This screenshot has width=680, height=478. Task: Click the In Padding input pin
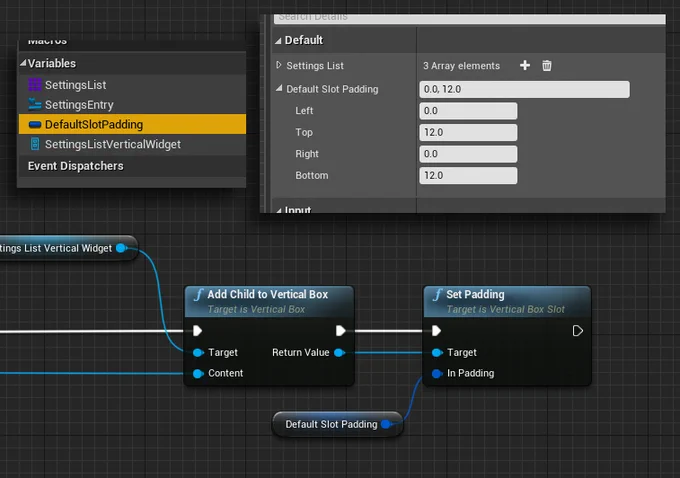click(x=437, y=373)
